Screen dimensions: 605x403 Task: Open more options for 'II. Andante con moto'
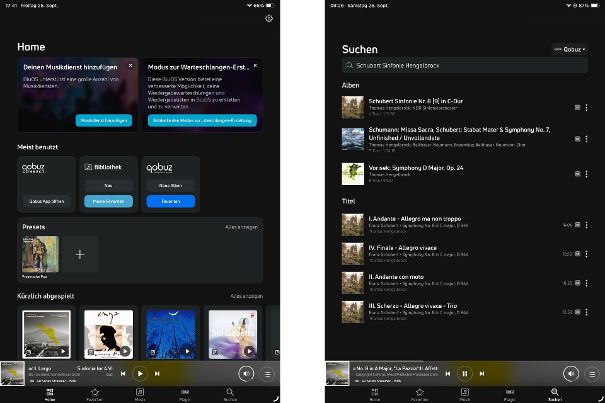586,283
